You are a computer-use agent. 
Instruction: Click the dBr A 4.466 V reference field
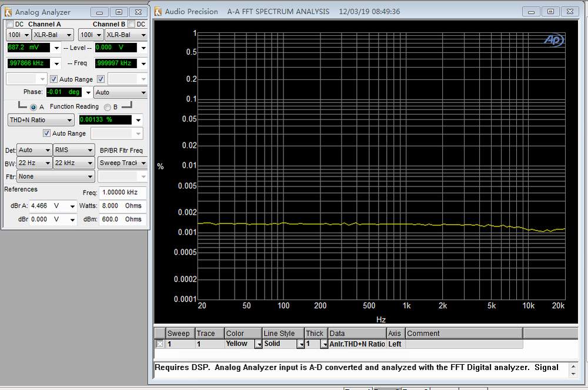coord(49,206)
